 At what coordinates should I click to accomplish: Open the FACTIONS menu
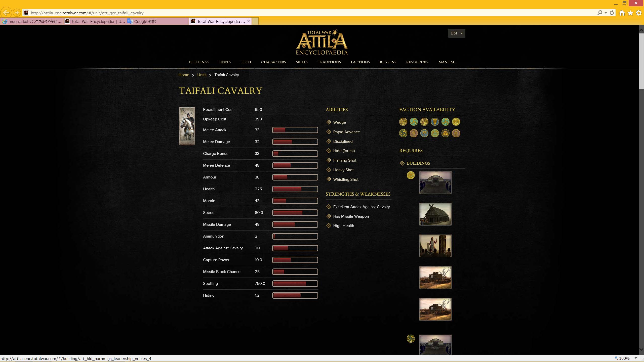click(360, 62)
